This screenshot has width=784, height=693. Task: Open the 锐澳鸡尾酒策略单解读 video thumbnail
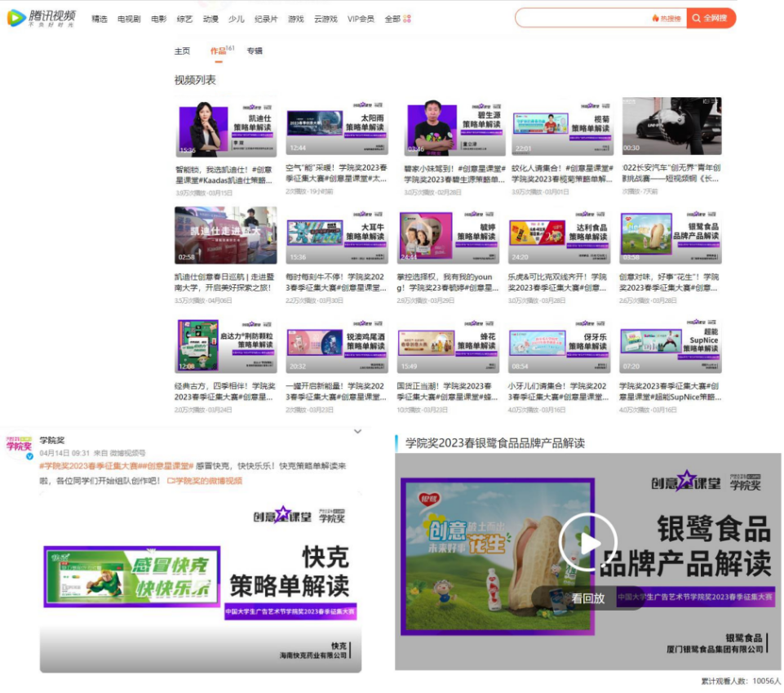click(337, 344)
